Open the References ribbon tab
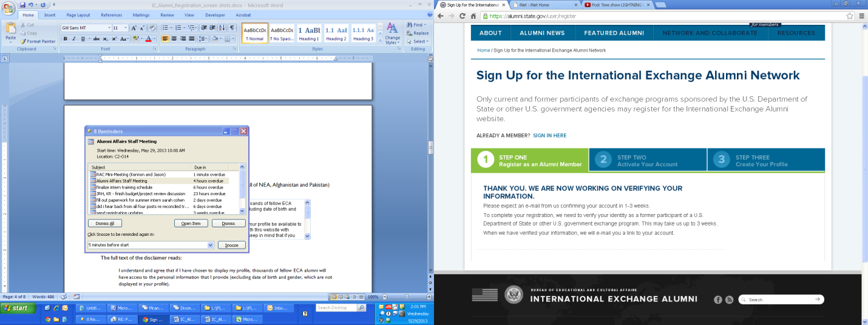Viewport: 868px width, 325px height. (111, 15)
